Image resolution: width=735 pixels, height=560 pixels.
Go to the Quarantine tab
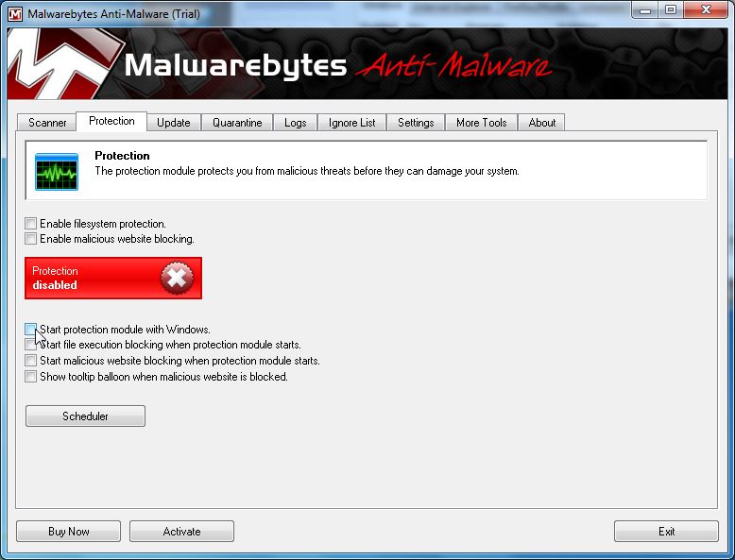[237, 123]
